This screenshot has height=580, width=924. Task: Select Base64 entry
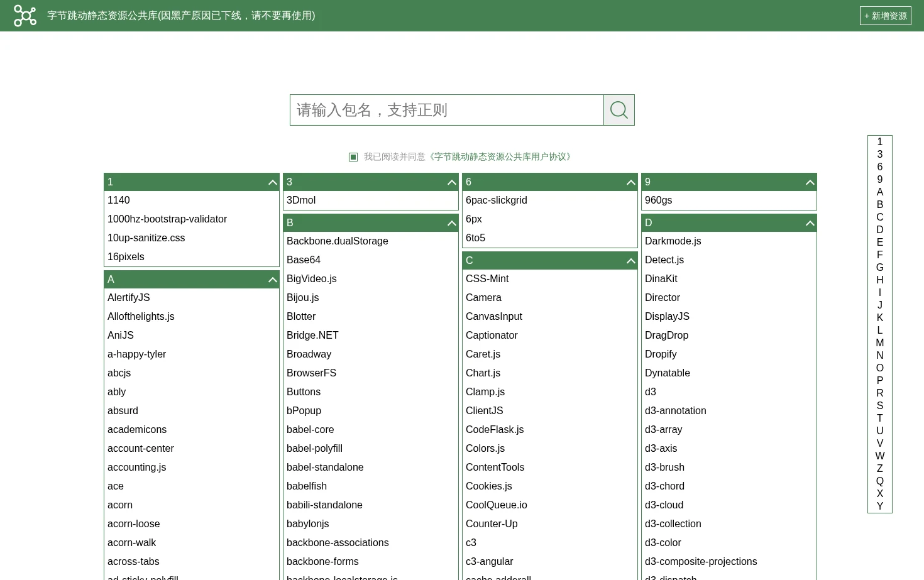(304, 260)
